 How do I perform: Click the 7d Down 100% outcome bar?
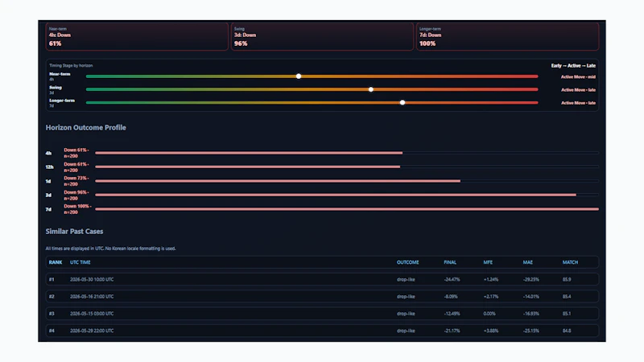tap(347, 209)
